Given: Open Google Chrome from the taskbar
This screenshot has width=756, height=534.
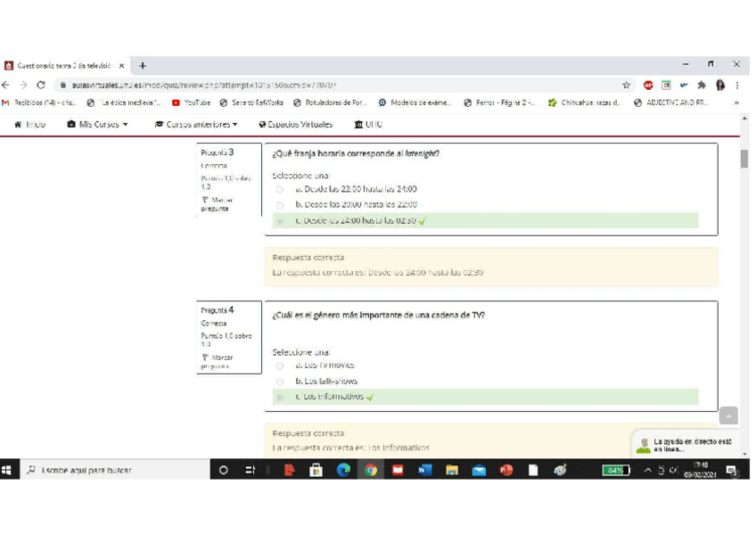Looking at the screenshot, I should (370, 470).
